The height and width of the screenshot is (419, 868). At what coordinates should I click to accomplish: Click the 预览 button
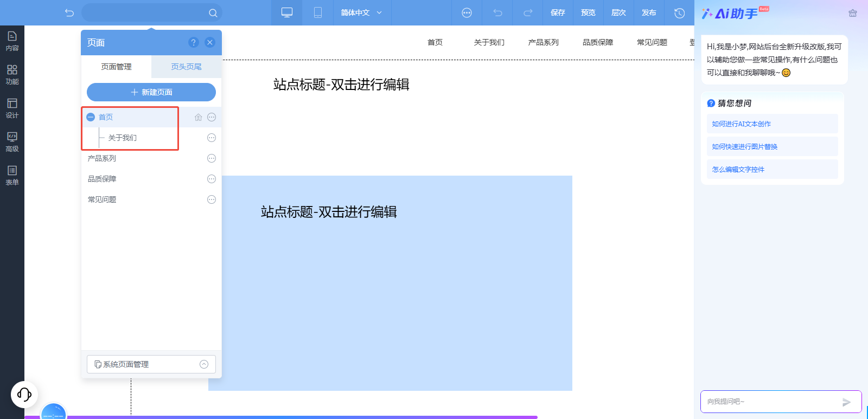tap(588, 12)
